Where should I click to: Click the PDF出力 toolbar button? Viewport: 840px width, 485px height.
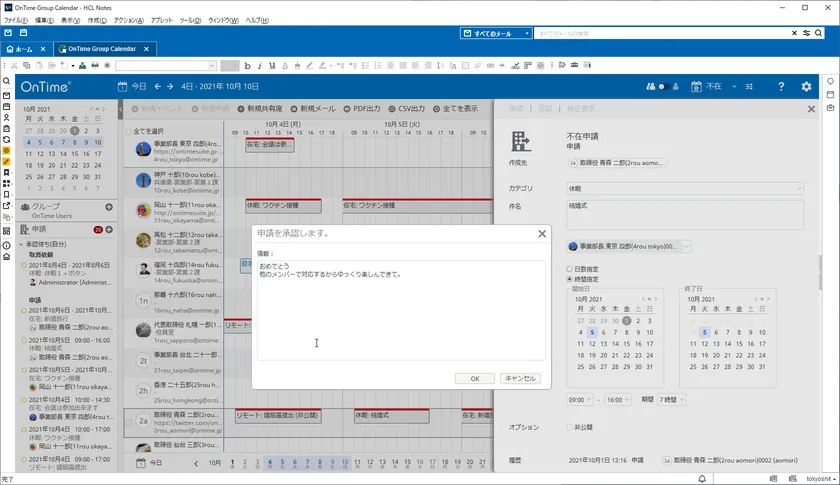[x=361, y=108]
